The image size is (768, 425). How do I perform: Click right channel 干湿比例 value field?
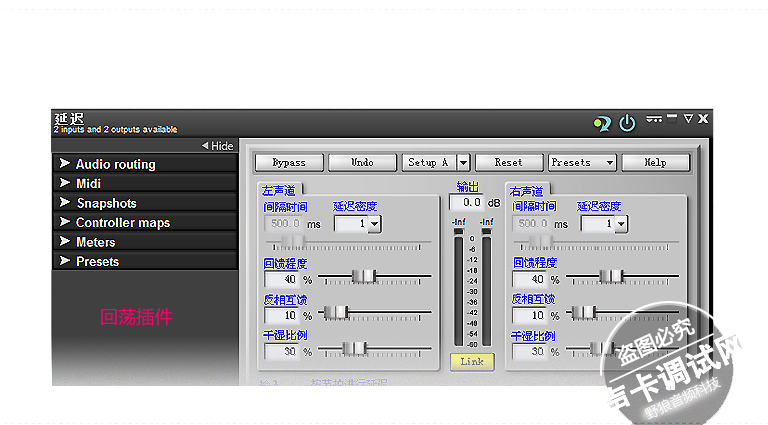click(530, 352)
